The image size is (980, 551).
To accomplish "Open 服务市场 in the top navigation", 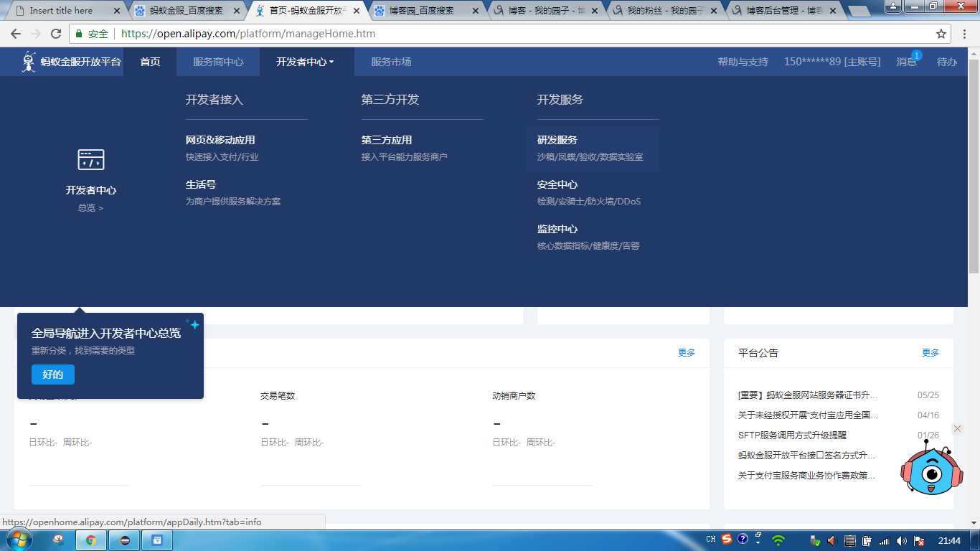I will pos(391,62).
